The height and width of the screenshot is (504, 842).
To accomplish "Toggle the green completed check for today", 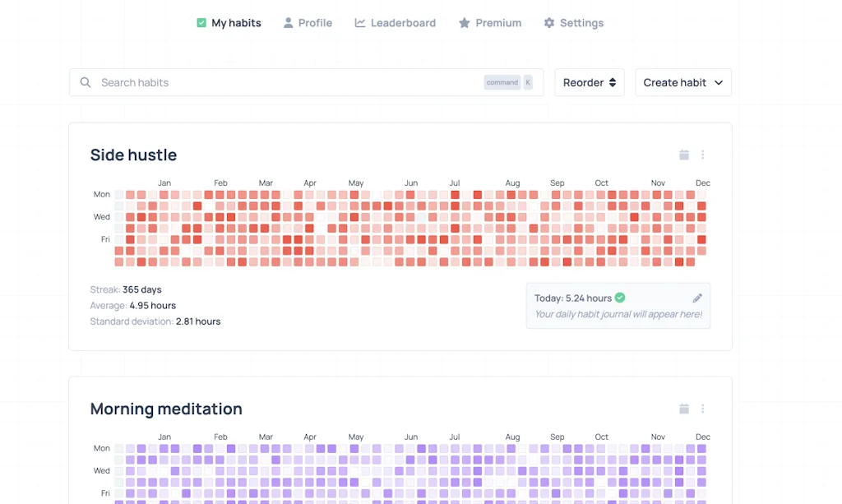I will point(620,298).
